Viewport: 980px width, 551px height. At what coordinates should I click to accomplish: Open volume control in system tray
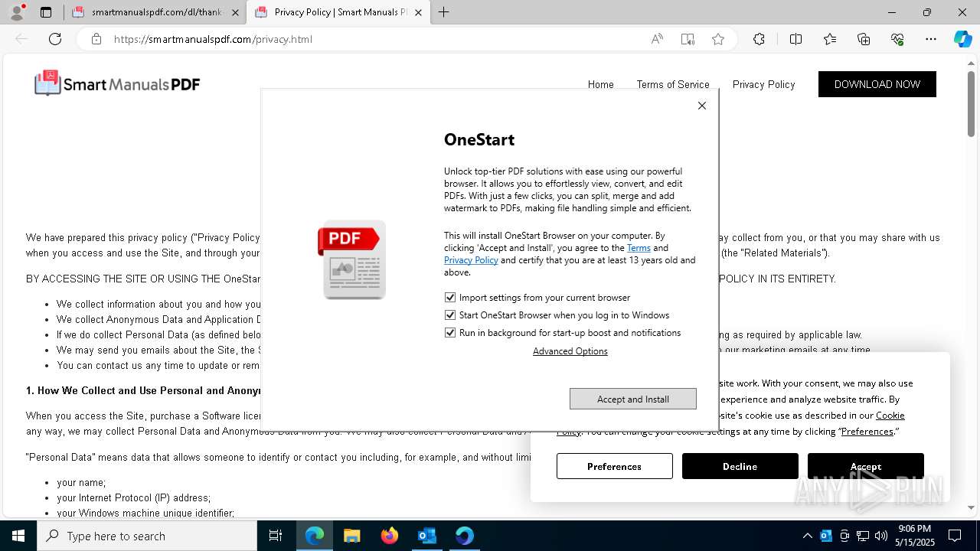coord(881,536)
